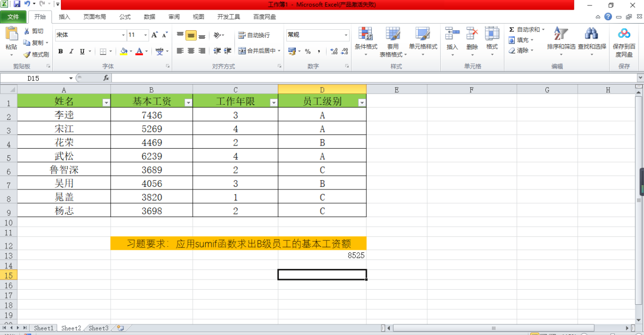Toggle align text left
This screenshot has height=335, width=644.
180,51
